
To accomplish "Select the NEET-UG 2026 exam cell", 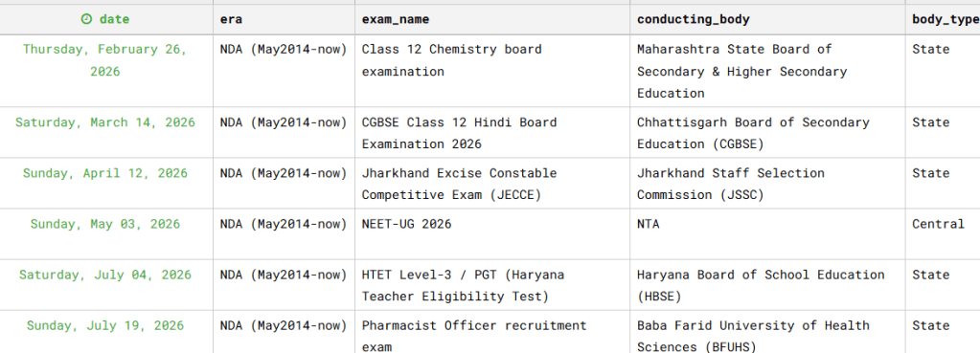I will [491, 233].
